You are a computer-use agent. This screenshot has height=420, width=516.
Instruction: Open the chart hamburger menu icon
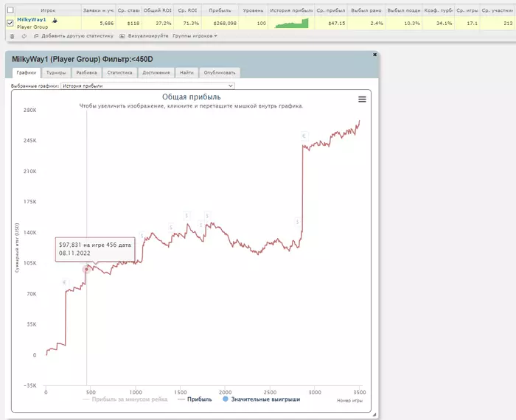coord(362,99)
